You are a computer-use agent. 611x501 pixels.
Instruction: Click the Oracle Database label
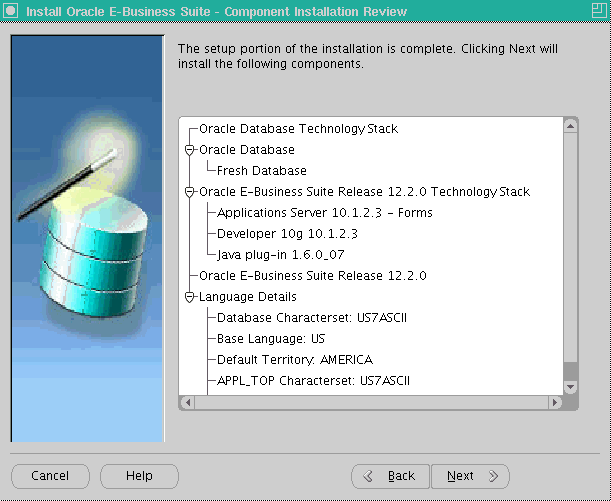247,150
